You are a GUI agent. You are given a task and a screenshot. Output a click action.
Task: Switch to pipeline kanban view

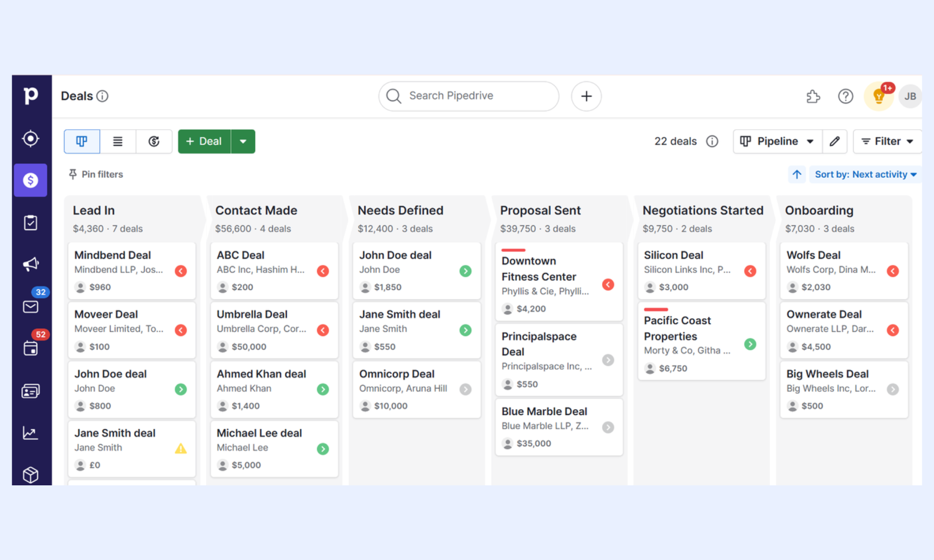[x=82, y=141]
